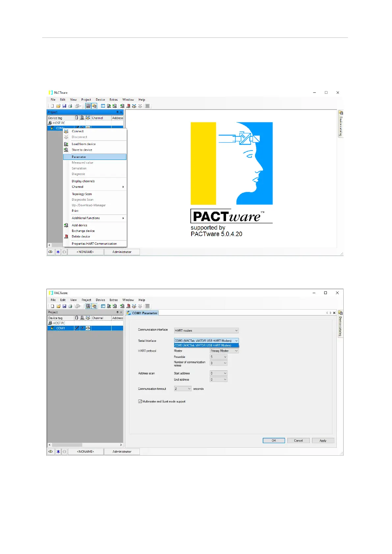The height and width of the screenshot is (554, 392).
Task: Click Print icon in upper PACTware toolbar
Action: [x=70, y=106]
